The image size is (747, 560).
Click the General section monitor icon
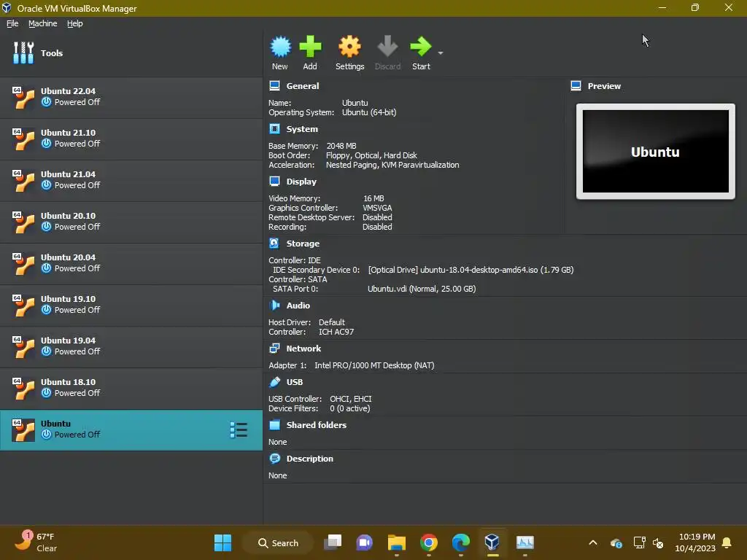point(275,86)
